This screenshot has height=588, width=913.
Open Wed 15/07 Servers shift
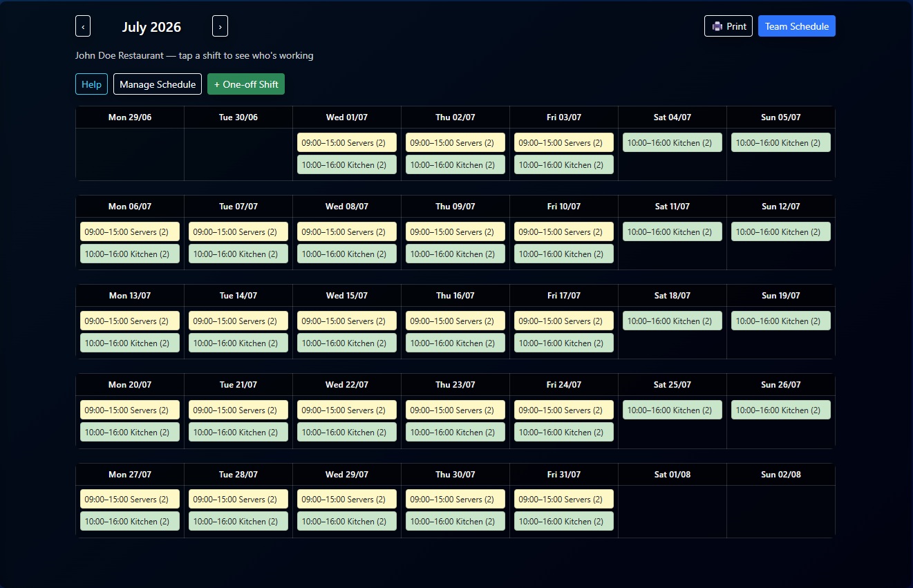click(347, 321)
